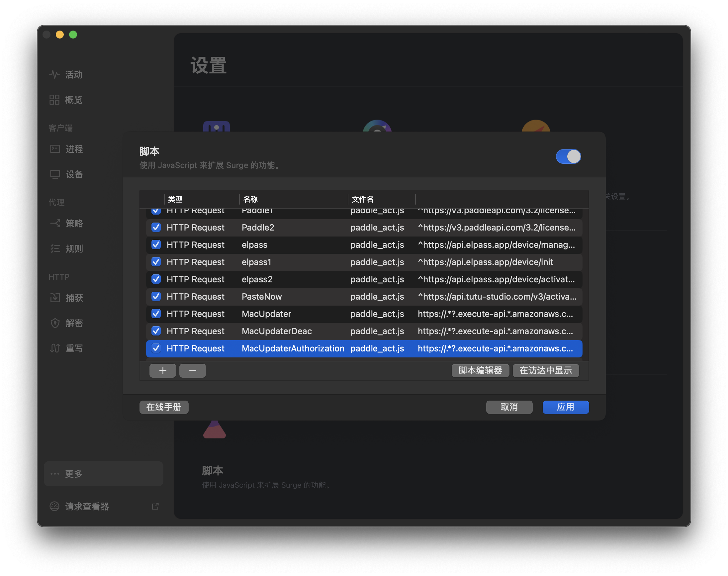Viewport: 728px width, 576px height.
Task: Click the Apply button
Action: [x=565, y=407]
